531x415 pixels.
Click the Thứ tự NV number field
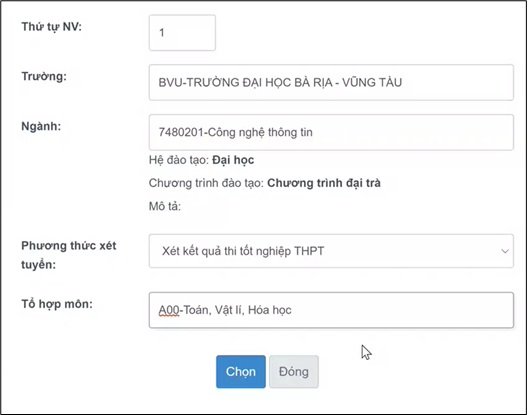click(182, 33)
